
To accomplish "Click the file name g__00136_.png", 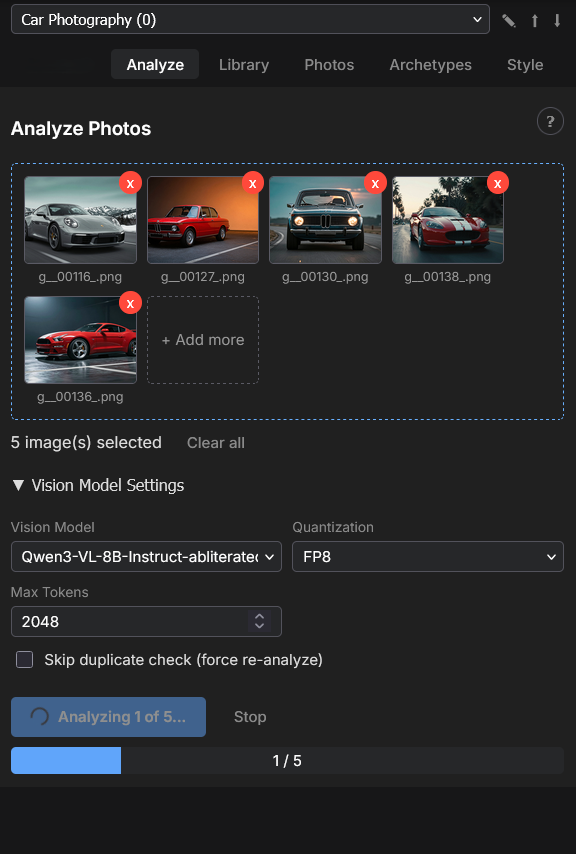I will tap(80, 396).
